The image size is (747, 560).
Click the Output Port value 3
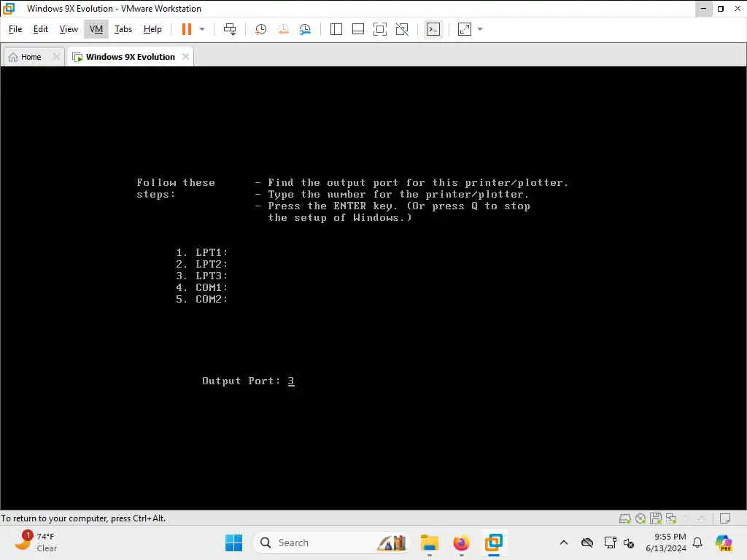coord(291,381)
